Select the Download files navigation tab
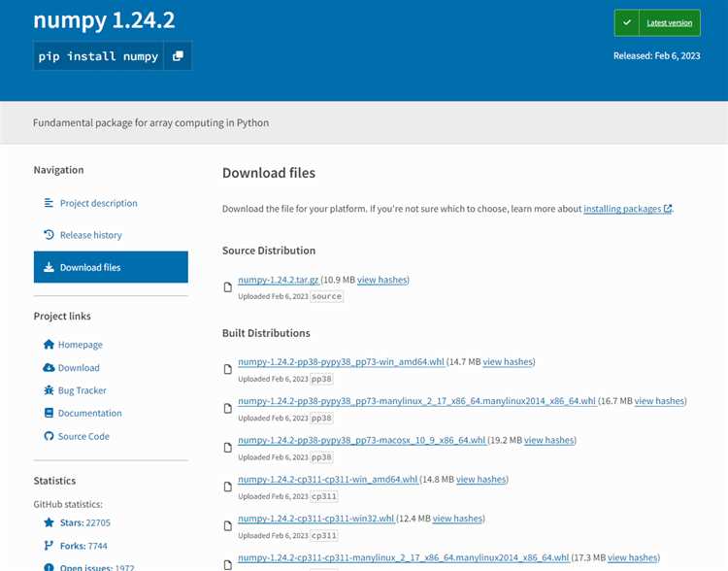This screenshot has width=728, height=571. (x=111, y=267)
